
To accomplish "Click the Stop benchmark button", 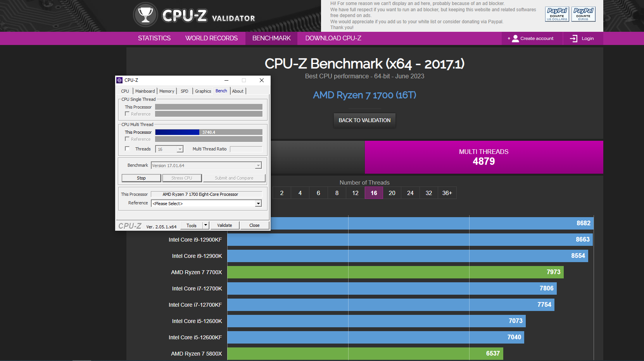I will (x=141, y=178).
